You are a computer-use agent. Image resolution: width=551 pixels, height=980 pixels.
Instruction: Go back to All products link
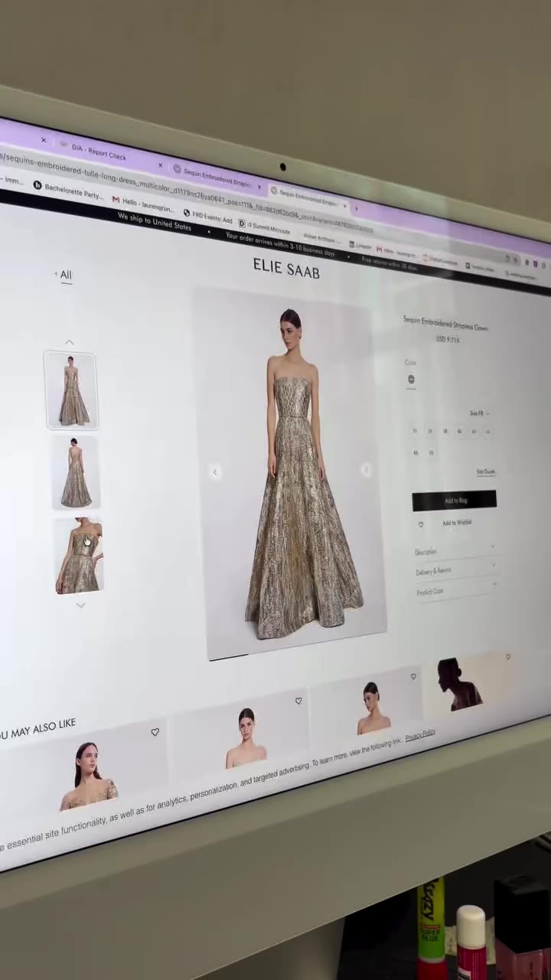[x=64, y=275]
